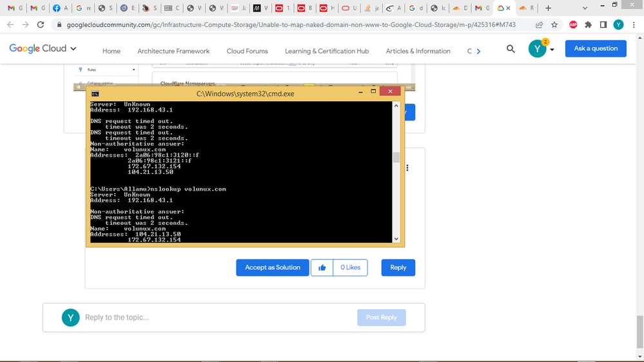Image resolution: width=644 pixels, height=362 pixels.
Task: Click the page scrollbar up arrow
Action: (x=640, y=38)
